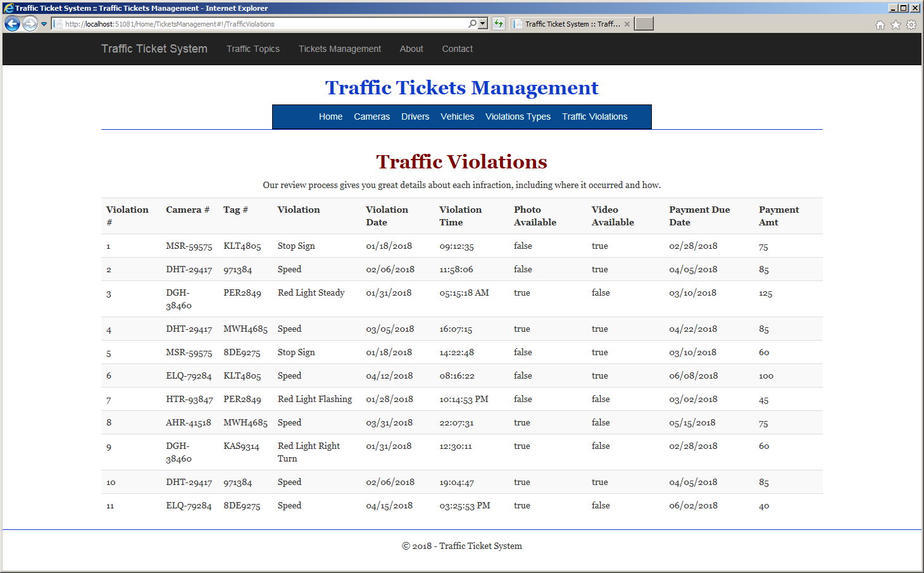This screenshot has width=924, height=573.
Task: Open Violations Types section
Action: (518, 116)
